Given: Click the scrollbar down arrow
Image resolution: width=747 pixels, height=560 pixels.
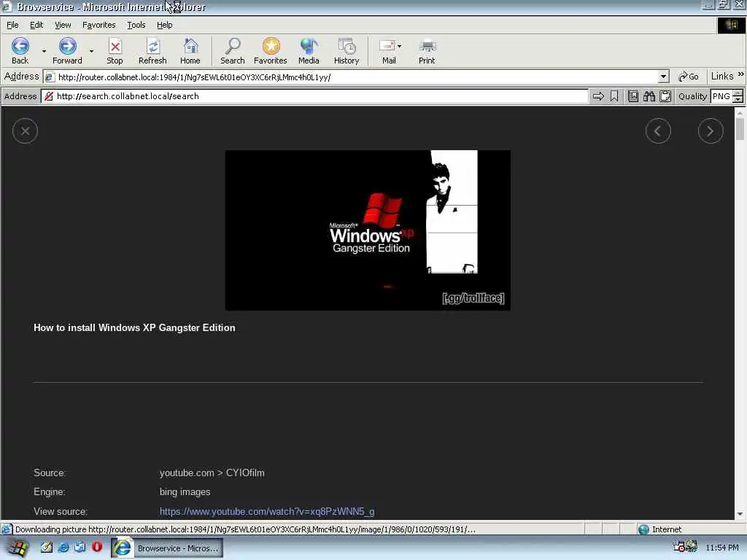Looking at the screenshot, I should [x=740, y=514].
